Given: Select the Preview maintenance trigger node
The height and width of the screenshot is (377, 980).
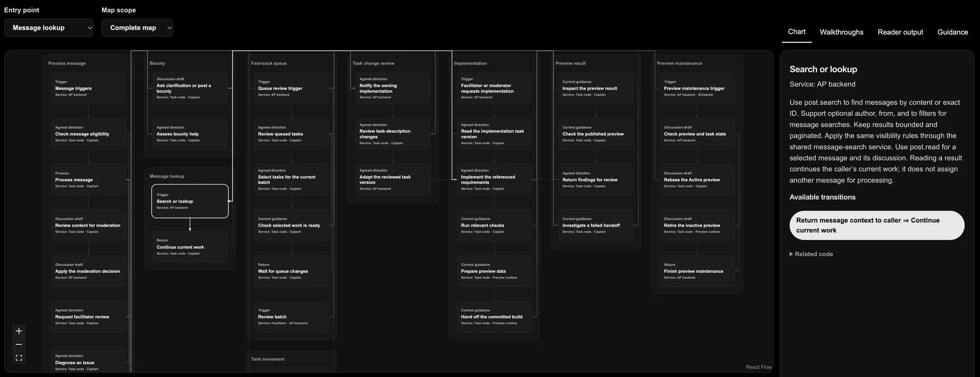Looking at the screenshot, I should pos(697,88).
